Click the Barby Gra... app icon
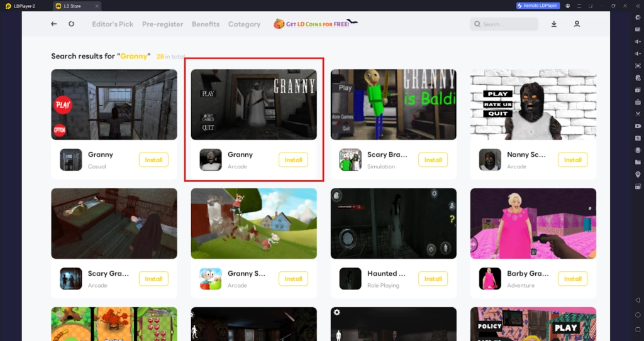 [x=490, y=279]
